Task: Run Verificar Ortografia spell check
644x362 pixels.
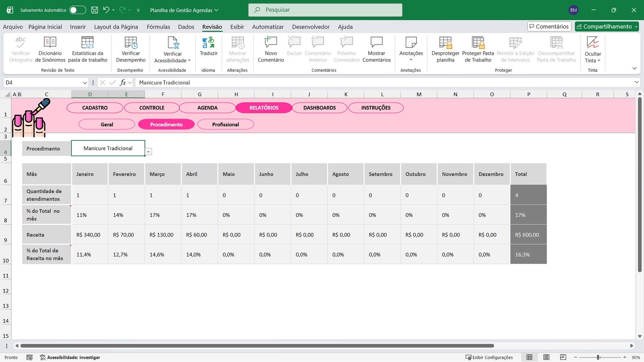Action: (x=20, y=49)
